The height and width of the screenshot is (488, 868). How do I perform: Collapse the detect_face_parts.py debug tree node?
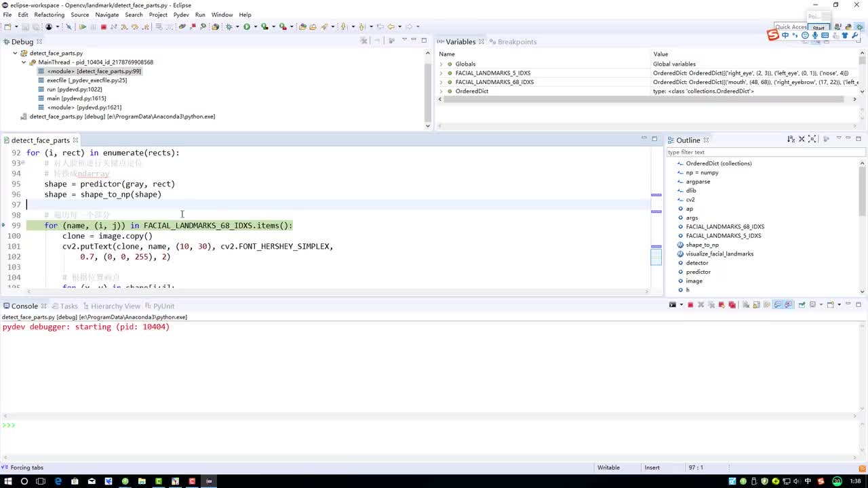pos(15,53)
